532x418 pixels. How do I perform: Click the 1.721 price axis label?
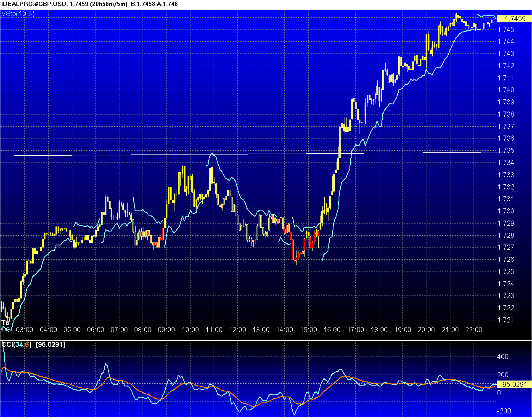click(506, 320)
